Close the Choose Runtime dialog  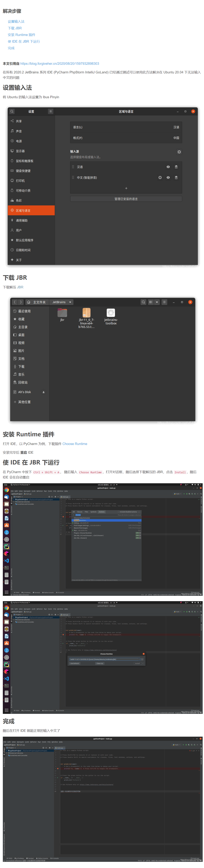[144, 654]
